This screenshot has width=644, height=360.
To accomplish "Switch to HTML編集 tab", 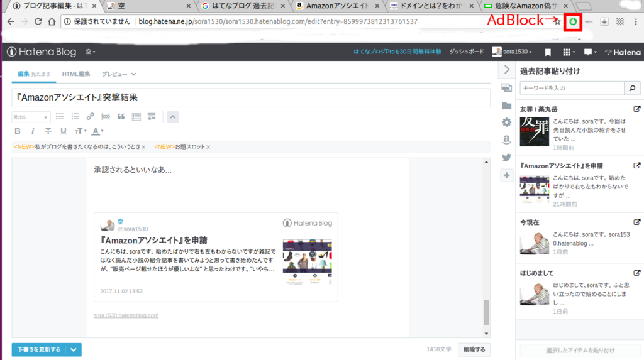I will tap(76, 74).
